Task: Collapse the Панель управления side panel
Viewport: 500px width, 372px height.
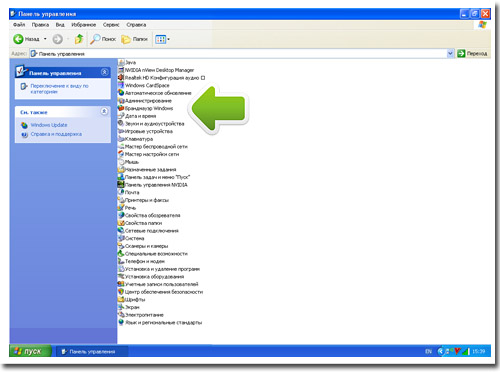Action: click(x=104, y=72)
